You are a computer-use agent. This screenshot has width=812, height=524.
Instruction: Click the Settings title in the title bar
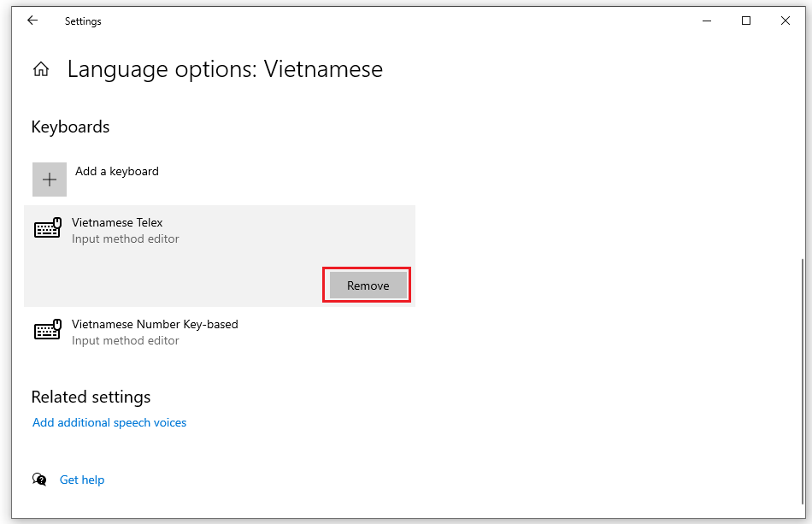(83, 21)
